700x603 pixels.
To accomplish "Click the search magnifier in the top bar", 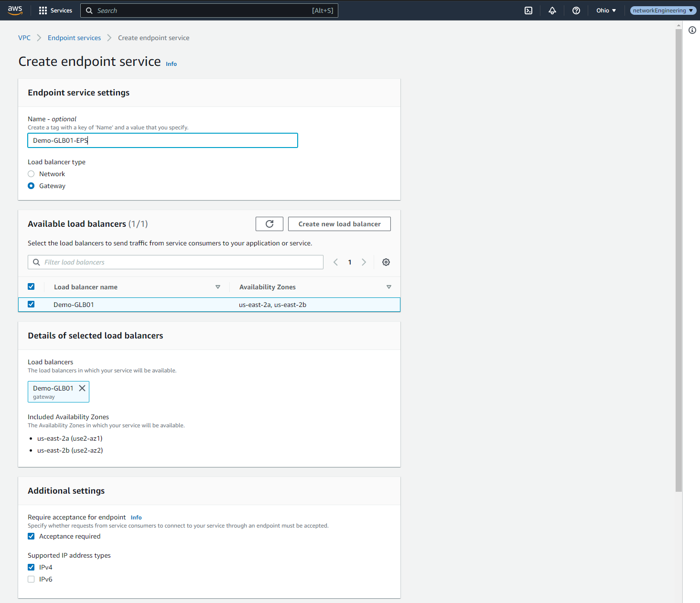I will (89, 10).
